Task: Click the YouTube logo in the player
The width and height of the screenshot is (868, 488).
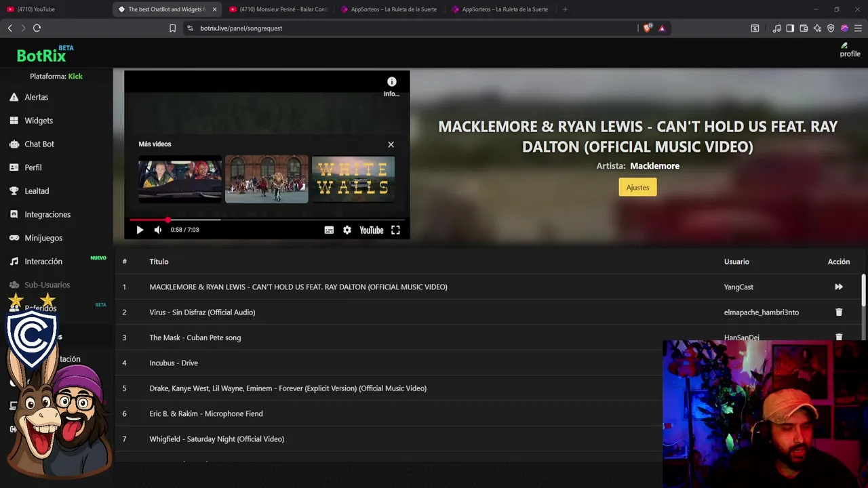Action: (372, 230)
